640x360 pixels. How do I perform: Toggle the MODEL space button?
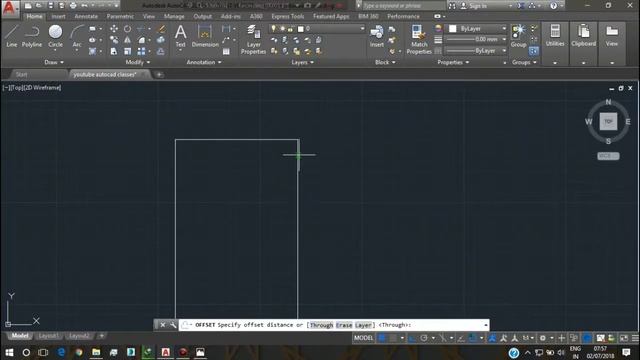pos(363,338)
